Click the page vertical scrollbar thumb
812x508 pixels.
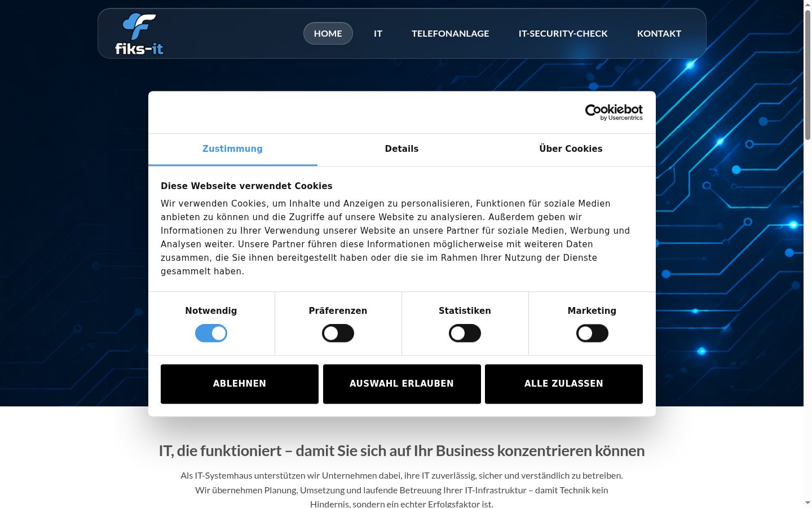click(807, 75)
